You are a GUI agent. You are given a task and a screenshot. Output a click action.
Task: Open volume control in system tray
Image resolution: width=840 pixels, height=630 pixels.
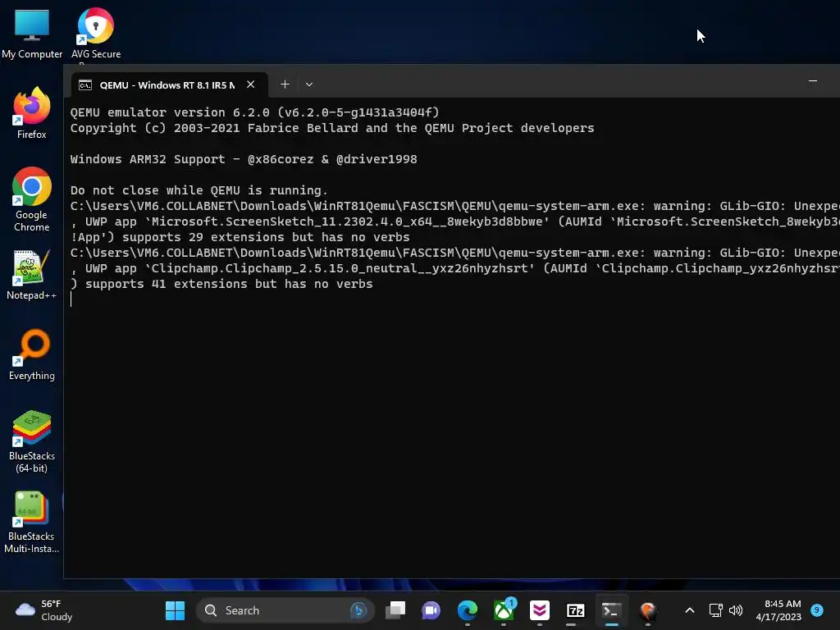point(736,610)
